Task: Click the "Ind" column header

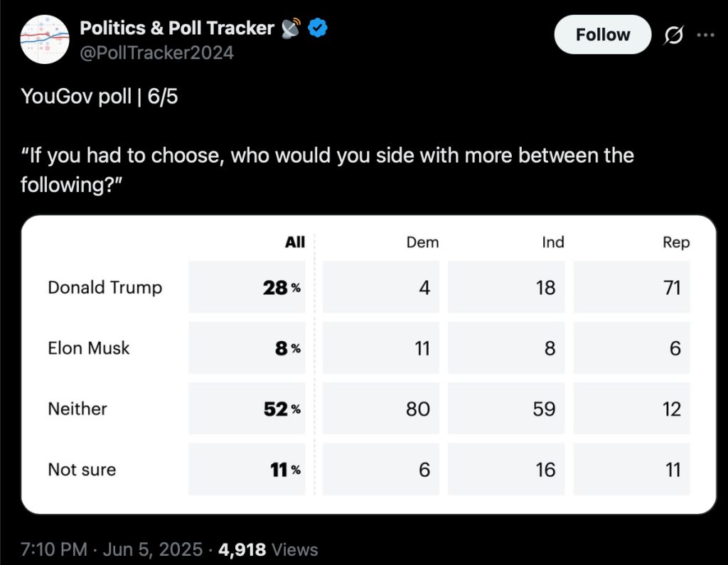Action: (552, 242)
